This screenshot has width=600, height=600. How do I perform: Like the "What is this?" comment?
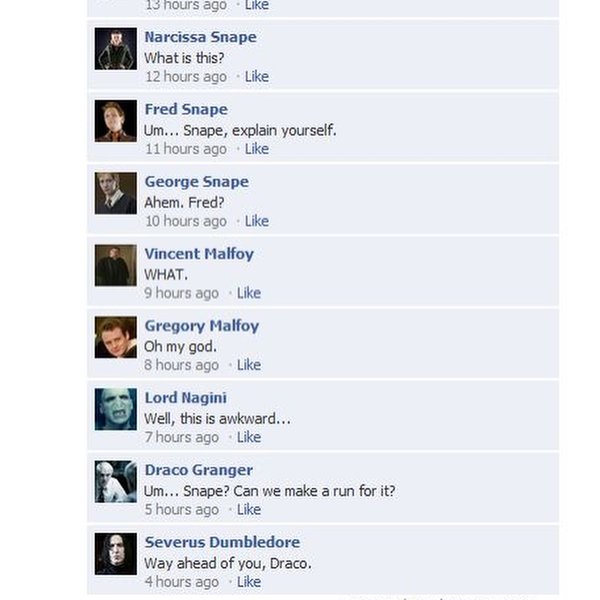(x=257, y=77)
